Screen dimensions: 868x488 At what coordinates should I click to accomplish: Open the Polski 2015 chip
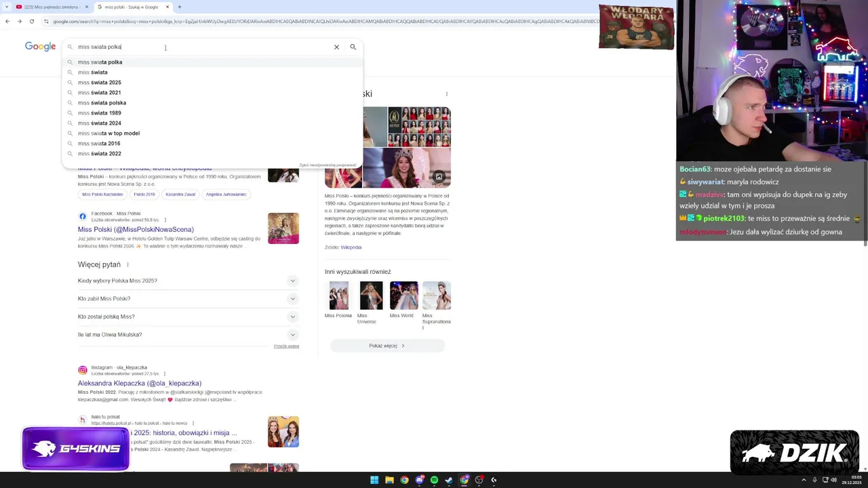point(144,194)
